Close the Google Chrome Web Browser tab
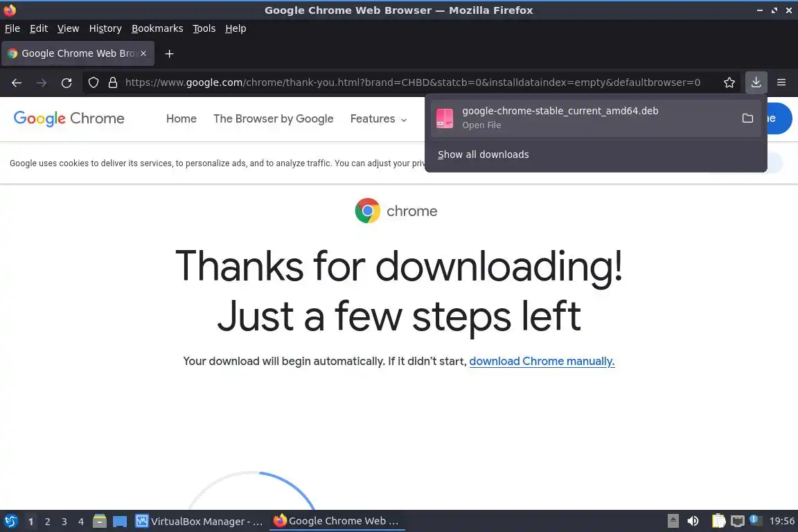 tap(143, 53)
